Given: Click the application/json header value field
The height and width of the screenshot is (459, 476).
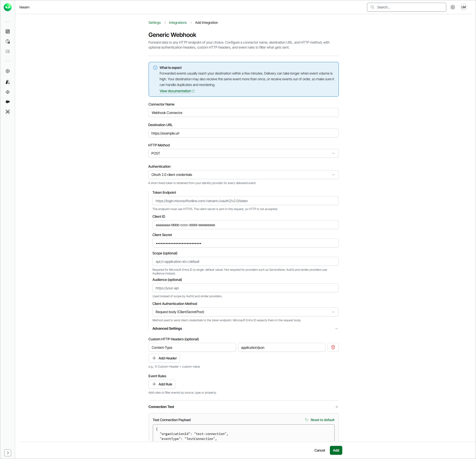Looking at the screenshot, I should [282, 347].
